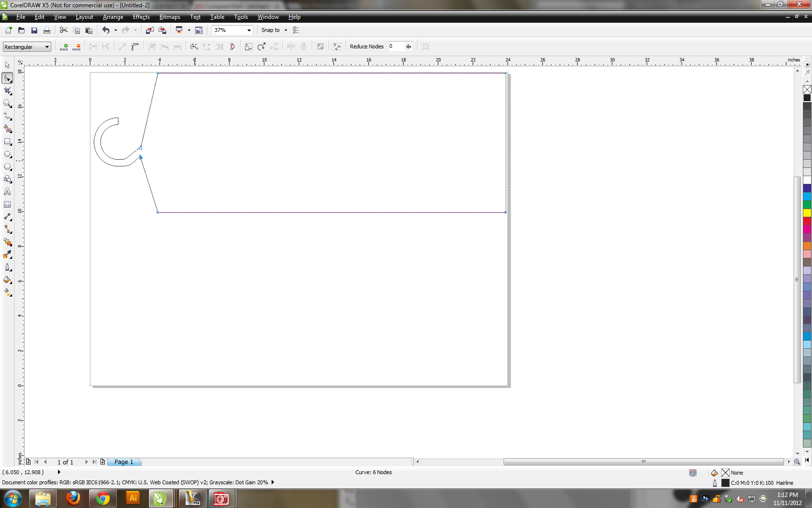This screenshot has width=812, height=508.
Task: Expand document color profiles arrow
Action: (273, 482)
